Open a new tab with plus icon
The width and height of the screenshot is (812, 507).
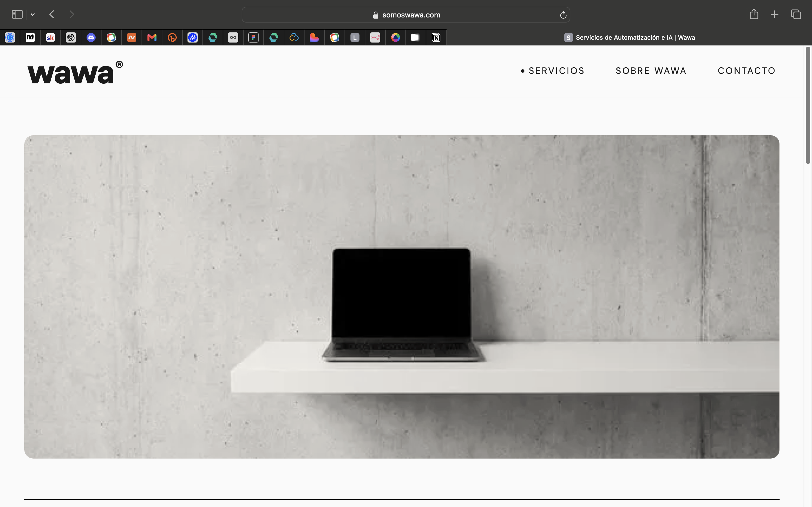775,14
